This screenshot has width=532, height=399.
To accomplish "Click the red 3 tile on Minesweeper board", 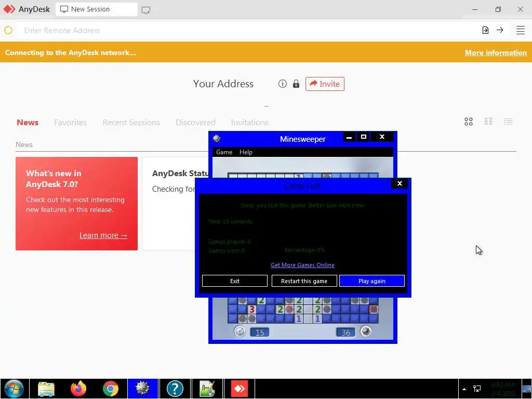I will [252, 310].
